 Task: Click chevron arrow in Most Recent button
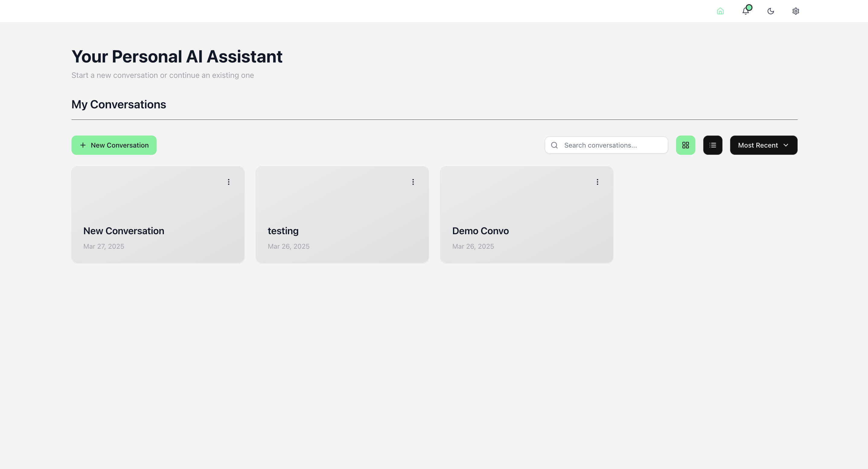pos(786,145)
